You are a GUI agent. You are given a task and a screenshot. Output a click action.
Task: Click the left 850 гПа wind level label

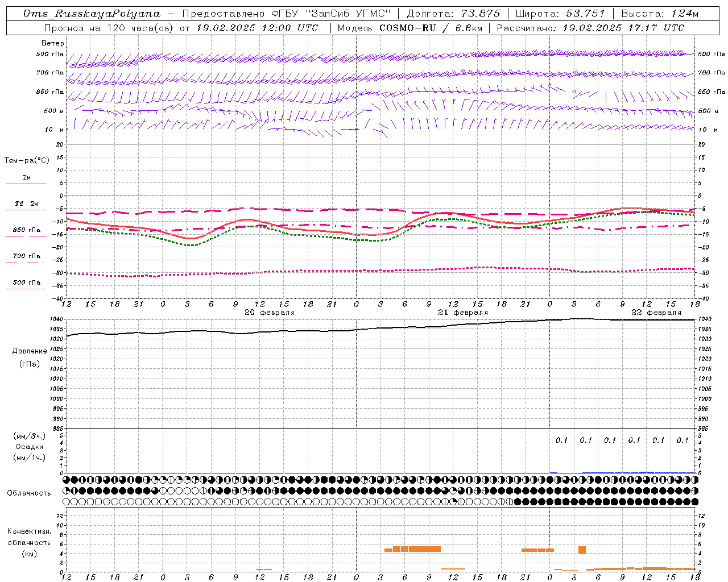[50, 92]
